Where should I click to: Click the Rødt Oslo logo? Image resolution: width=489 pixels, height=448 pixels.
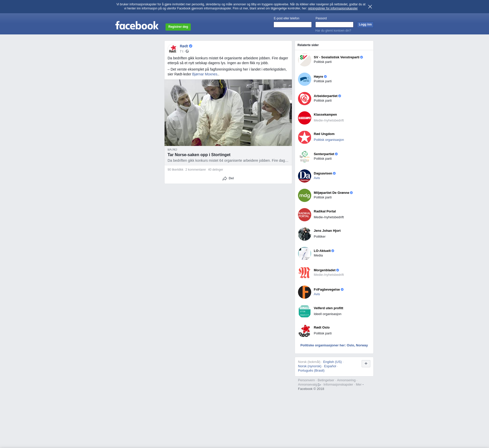305,331
